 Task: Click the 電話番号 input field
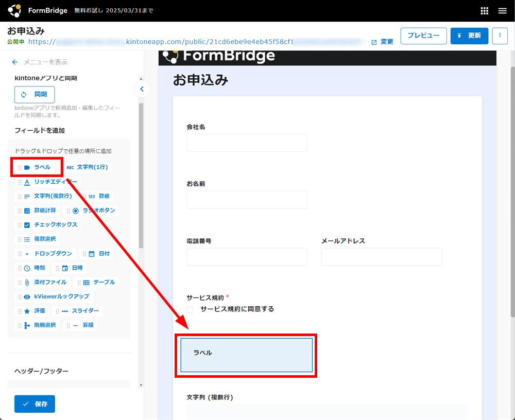click(247, 256)
